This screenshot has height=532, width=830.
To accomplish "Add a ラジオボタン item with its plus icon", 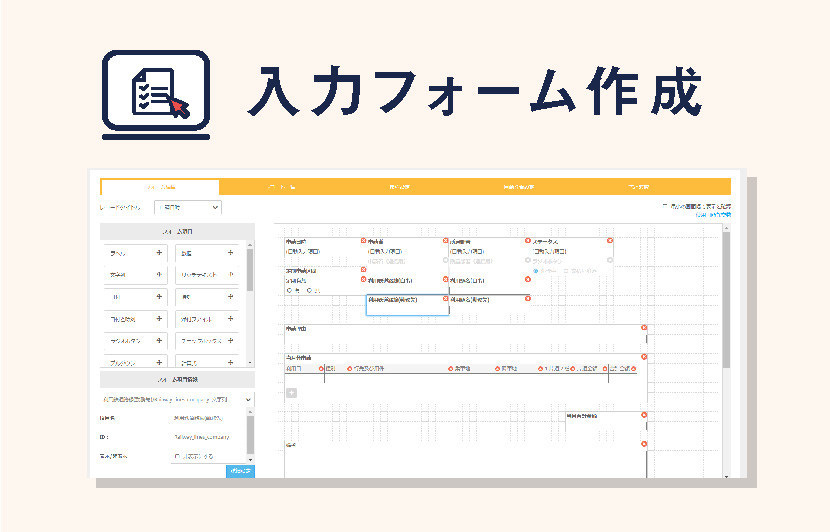I will 159,341.
